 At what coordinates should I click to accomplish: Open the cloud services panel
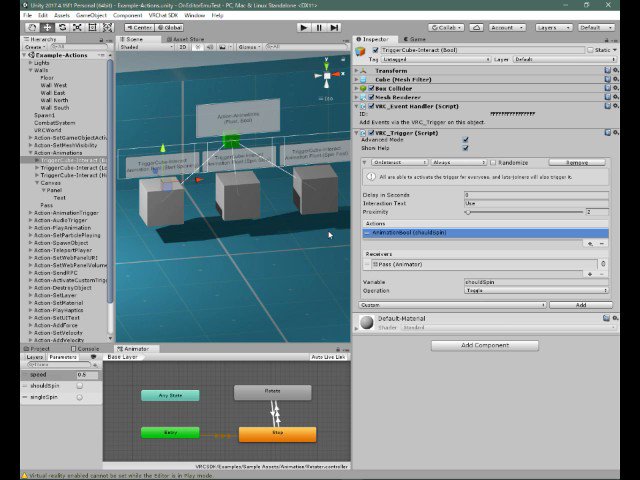(x=476, y=28)
